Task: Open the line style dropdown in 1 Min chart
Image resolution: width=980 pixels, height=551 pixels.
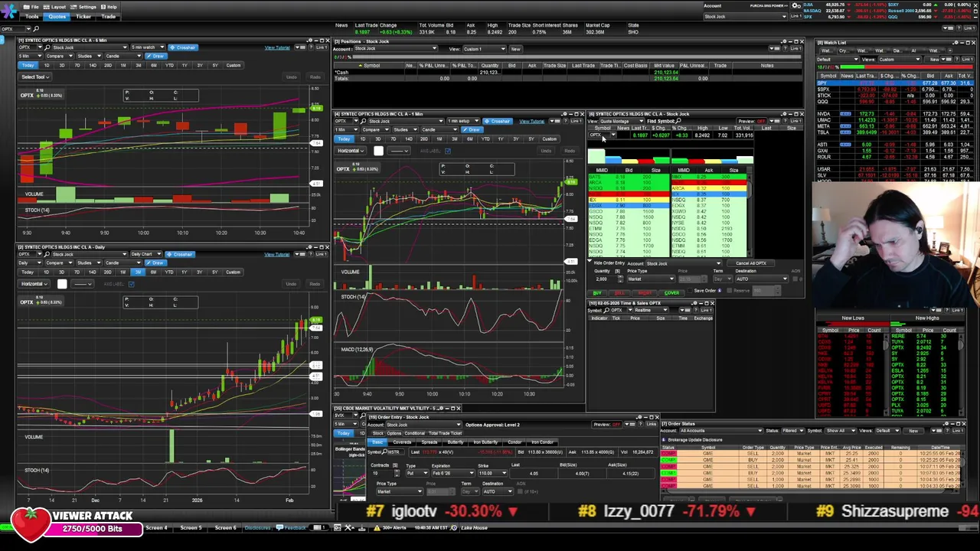Action: tap(400, 151)
